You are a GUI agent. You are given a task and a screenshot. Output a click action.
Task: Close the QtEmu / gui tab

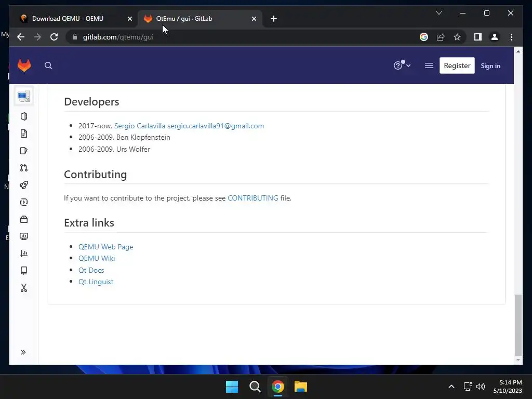[254, 19]
